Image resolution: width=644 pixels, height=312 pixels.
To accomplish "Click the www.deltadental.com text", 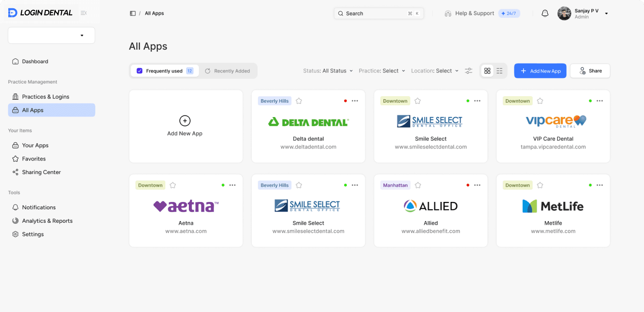I will (309, 147).
